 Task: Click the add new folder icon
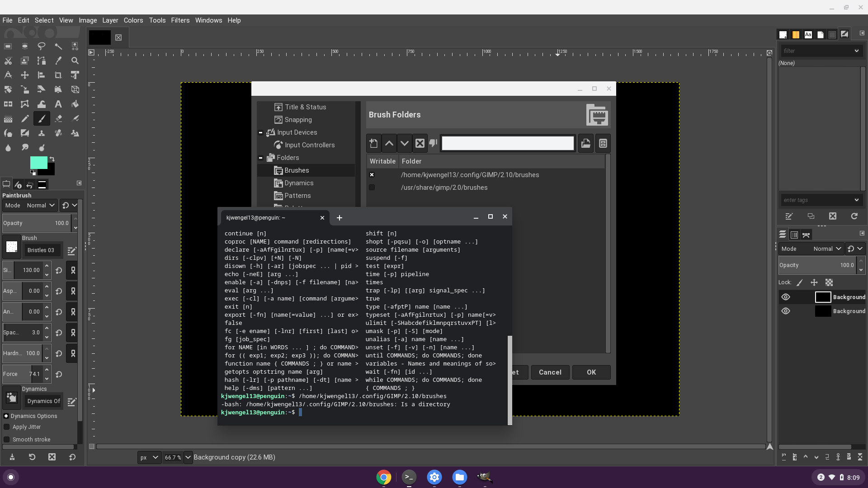(373, 144)
